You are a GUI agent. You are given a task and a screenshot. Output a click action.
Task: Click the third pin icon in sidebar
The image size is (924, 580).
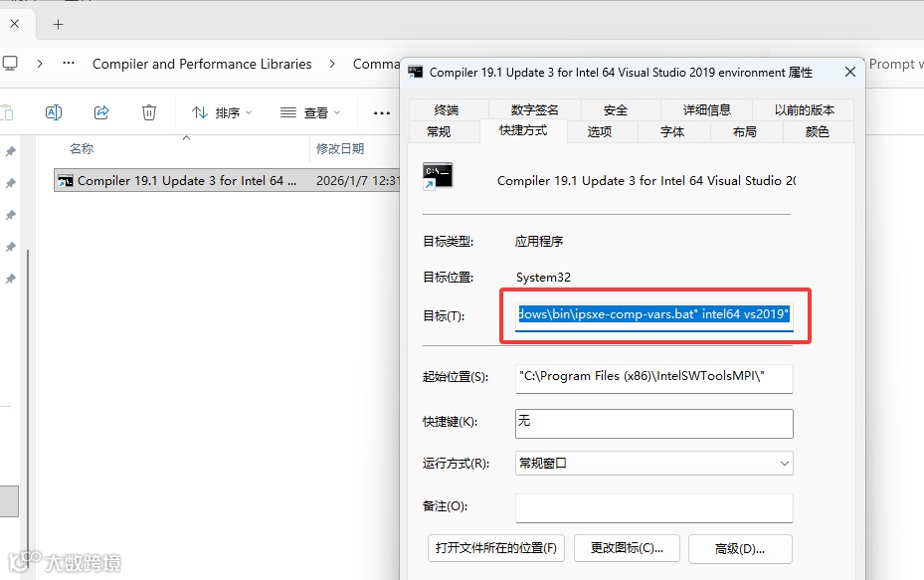pos(11,216)
